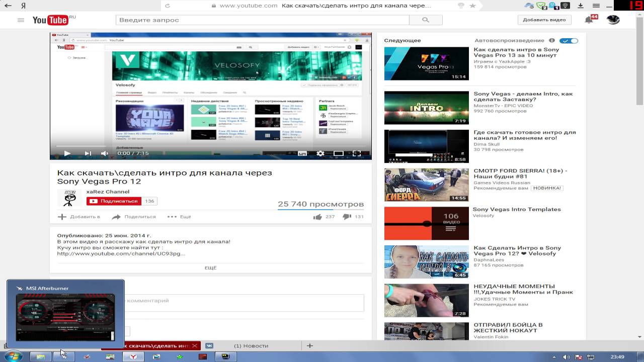This screenshot has width=644, height=362.
Task: Skip to next video in the player
Action: (88, 153)
